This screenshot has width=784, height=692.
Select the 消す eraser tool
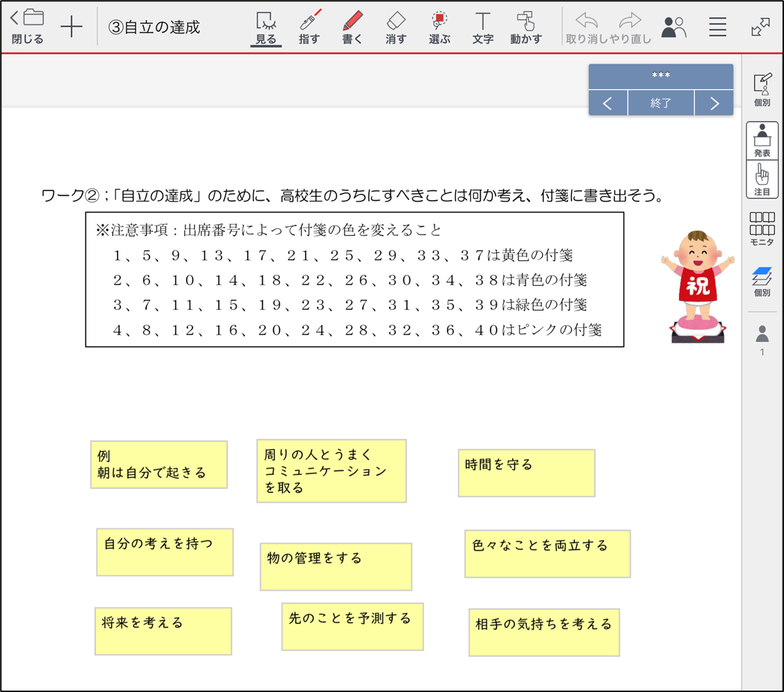(x=396, y=27)
